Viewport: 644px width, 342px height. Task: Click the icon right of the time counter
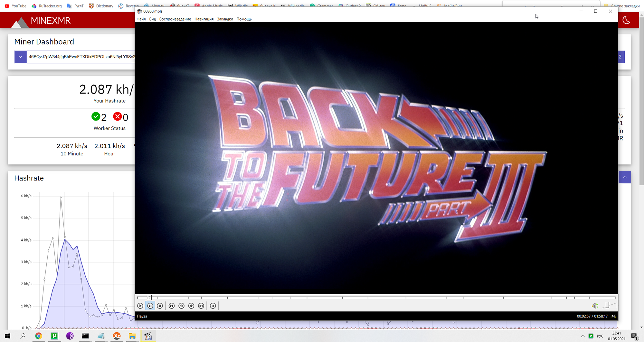pyautogui.click(x=613, y=316)
